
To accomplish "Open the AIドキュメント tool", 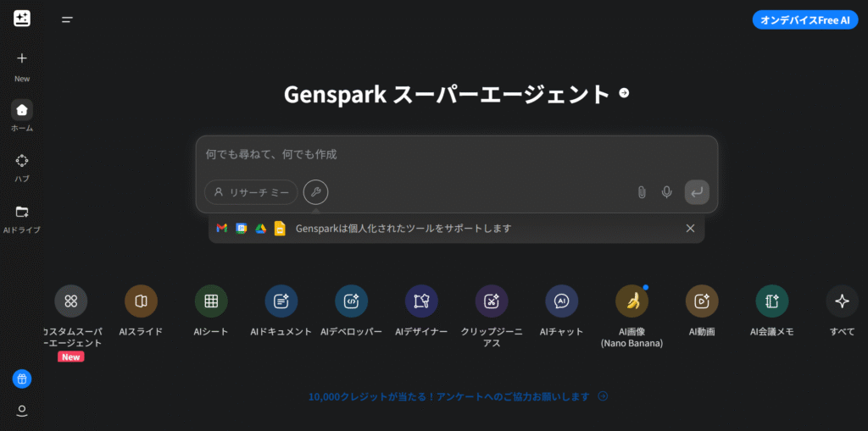I will coord(281,301).
